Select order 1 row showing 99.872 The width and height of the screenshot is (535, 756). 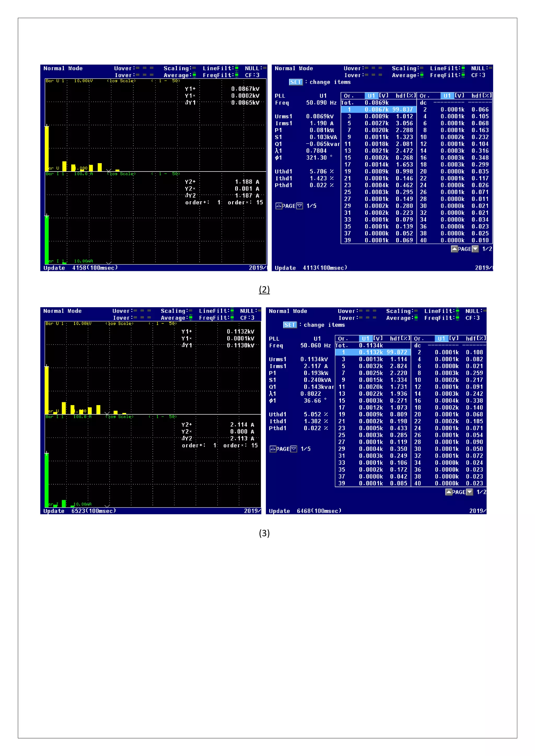click(373, 352)
